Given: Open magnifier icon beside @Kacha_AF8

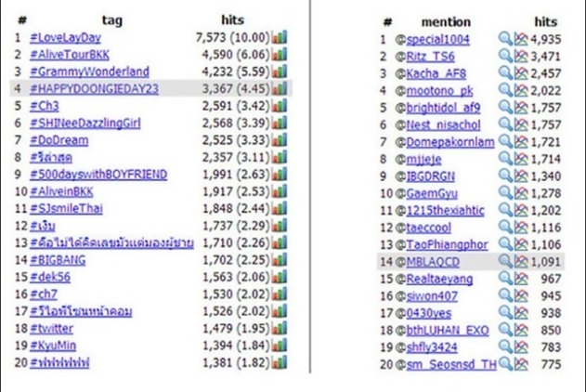Looking at the screenshot, I should [x=505, y=73].
